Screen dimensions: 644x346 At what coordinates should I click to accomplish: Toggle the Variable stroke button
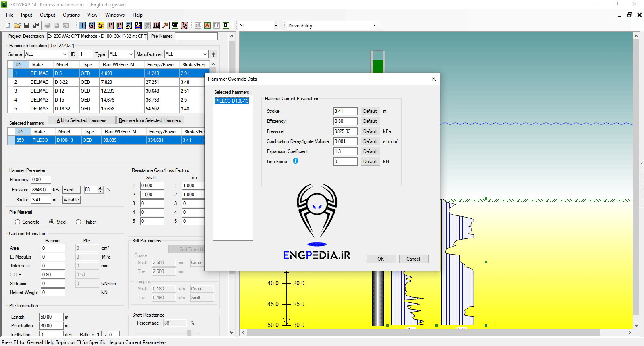click(71, 200)
